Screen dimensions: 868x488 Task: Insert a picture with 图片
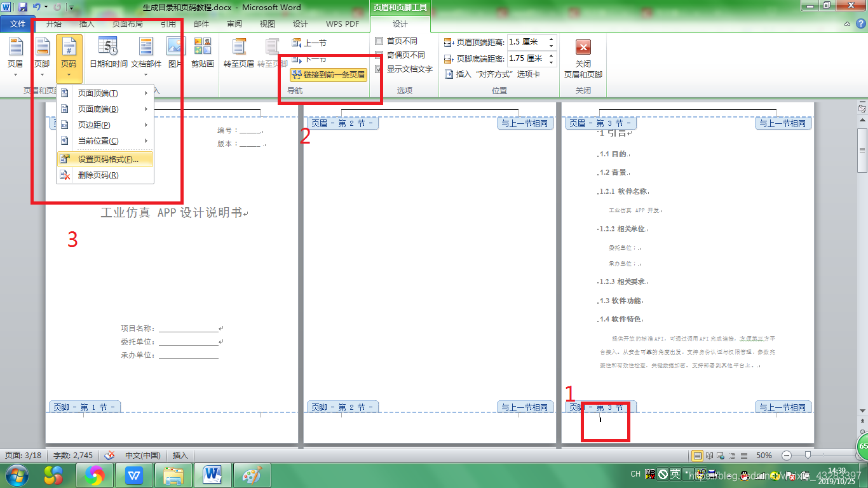175,52
